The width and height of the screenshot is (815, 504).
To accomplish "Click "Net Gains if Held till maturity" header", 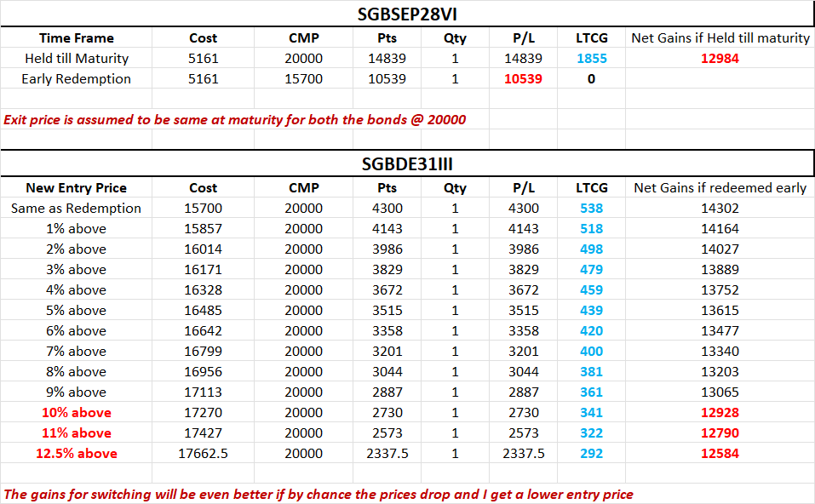I will (x=720, y=38).
